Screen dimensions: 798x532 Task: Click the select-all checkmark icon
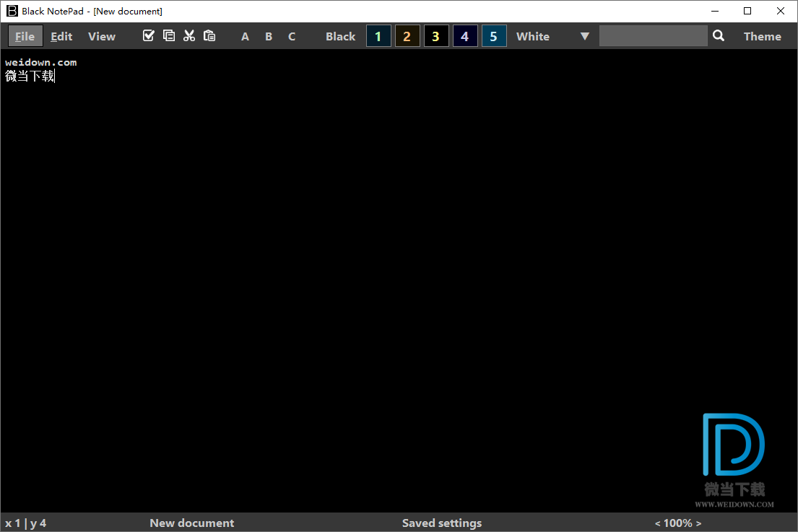[x=148, y=35]
